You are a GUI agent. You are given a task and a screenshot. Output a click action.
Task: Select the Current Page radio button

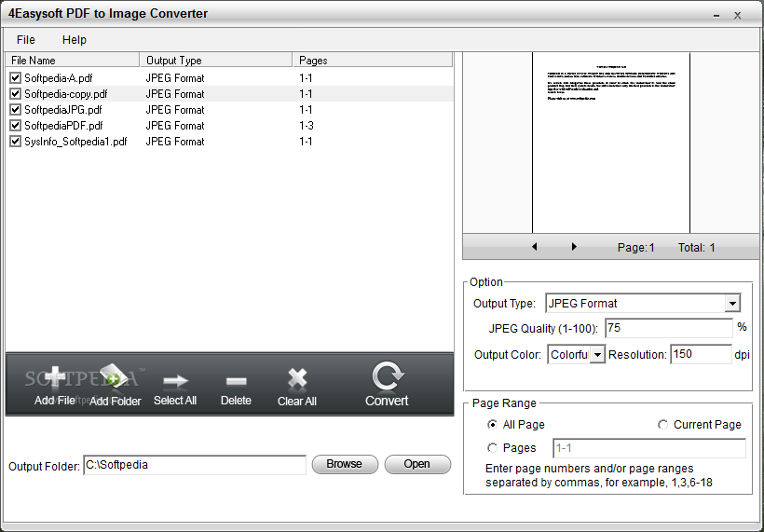point(662,424)
